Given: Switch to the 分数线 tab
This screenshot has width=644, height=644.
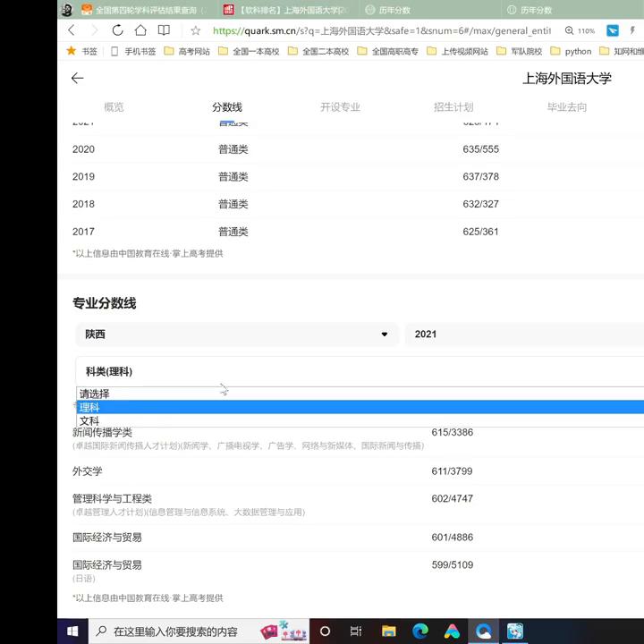Looking at the screenshot, I should coord(227,107).
